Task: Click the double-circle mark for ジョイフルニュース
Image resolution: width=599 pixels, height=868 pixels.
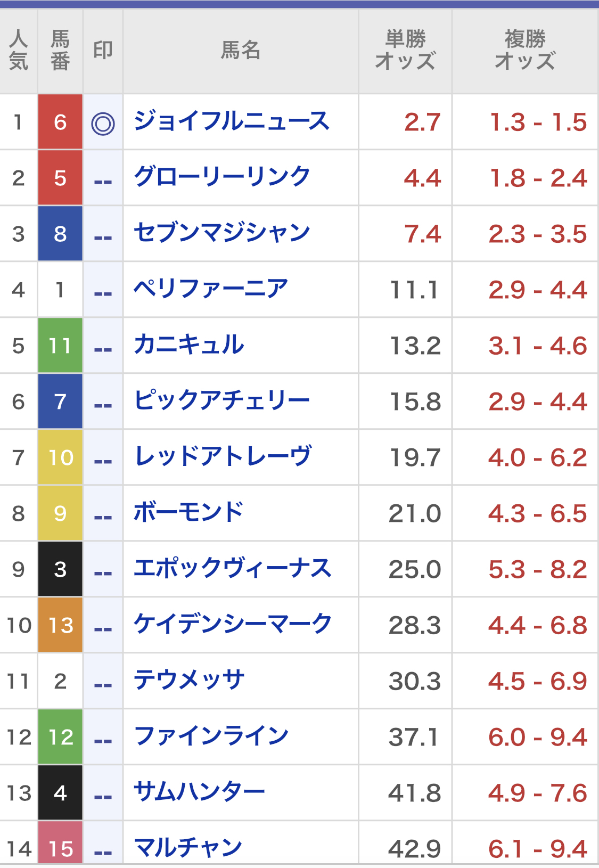Action: click(x=103, y=123)
